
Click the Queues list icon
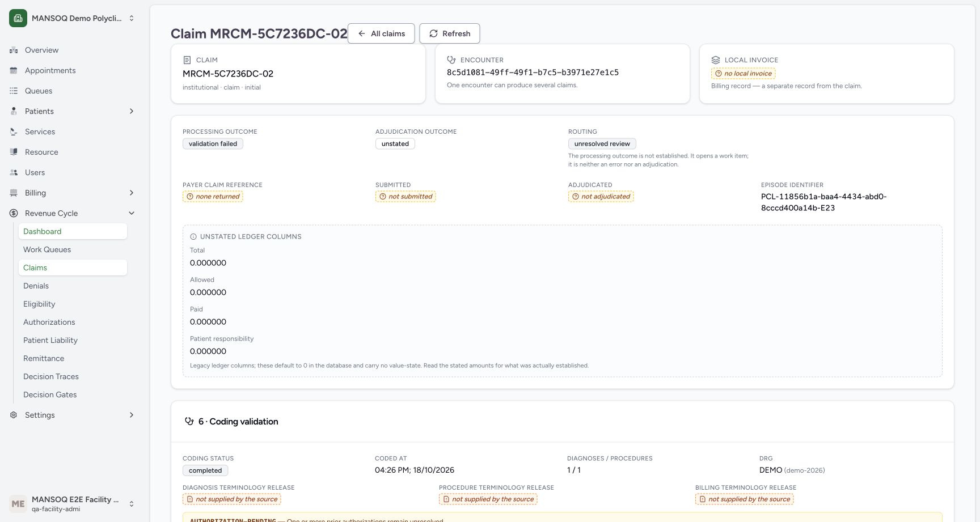tap(14, 91)
